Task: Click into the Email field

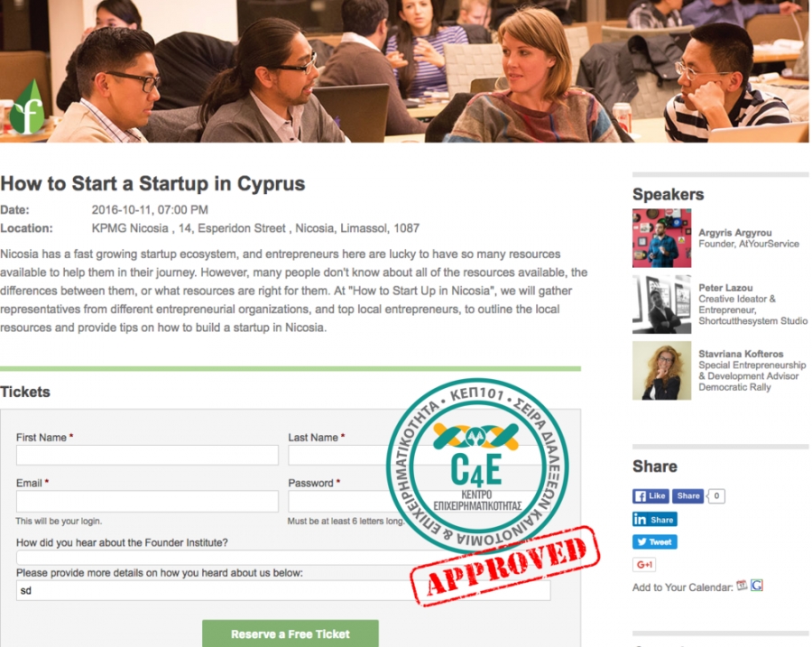Action: (147, 501)
